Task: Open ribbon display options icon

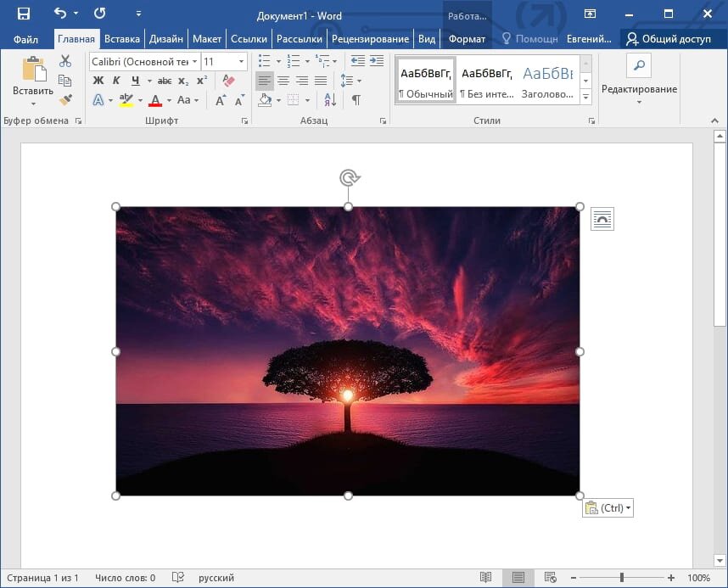Action: click(590, 14)
